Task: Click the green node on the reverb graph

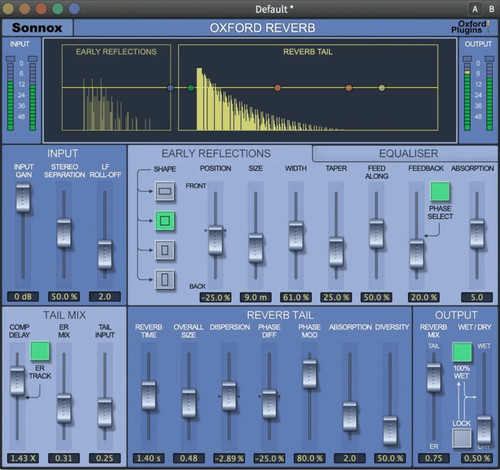Action: pos(191,88)
